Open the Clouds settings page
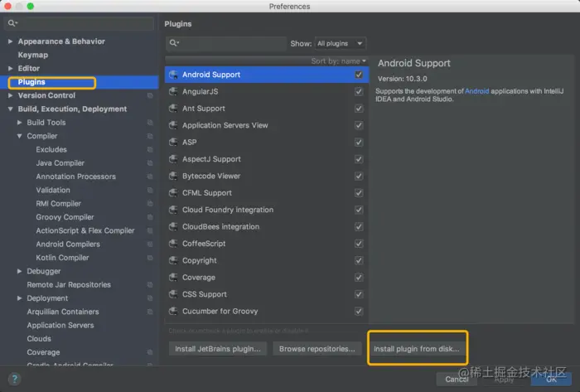Viewport: 580px width, 392px height. click(39, 339)
